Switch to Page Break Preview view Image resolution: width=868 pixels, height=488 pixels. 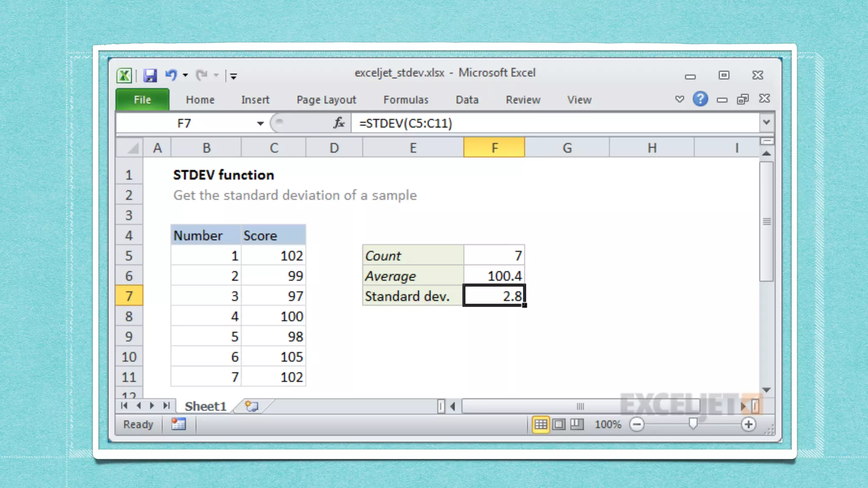tap(577, 424)
